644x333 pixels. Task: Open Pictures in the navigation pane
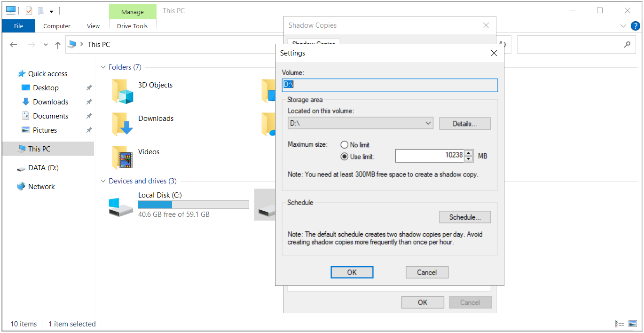(45, 130)
